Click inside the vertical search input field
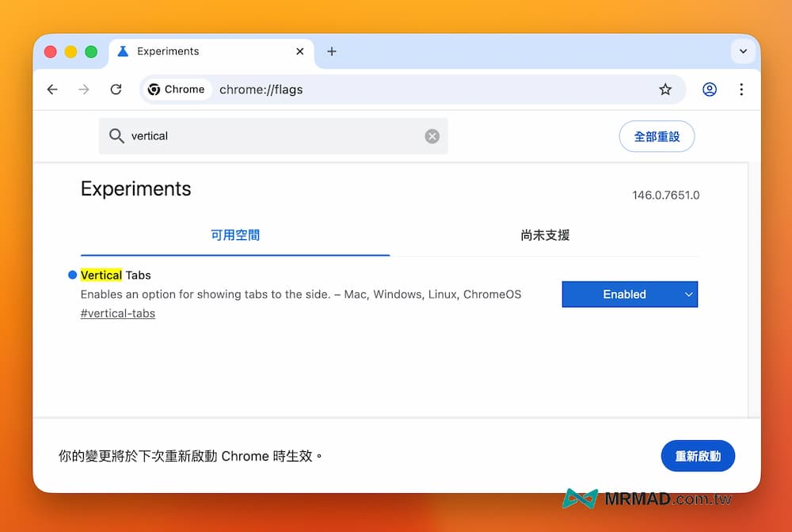Viewport: 792px width, 532px height. (x=238, y=135)
